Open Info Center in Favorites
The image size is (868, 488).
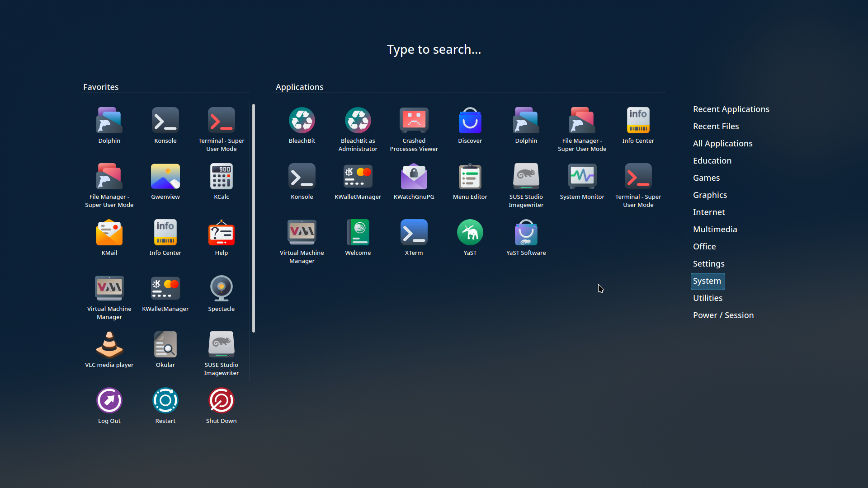(x=165, y=238)
